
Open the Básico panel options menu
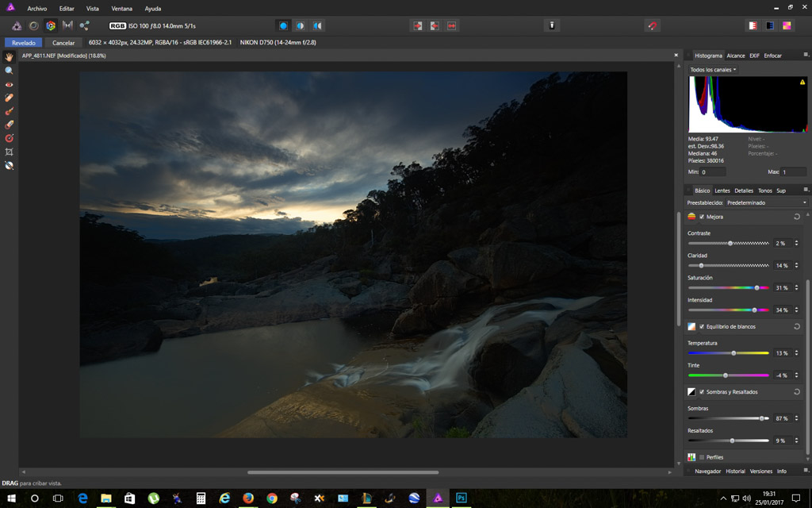click(806, 190)
